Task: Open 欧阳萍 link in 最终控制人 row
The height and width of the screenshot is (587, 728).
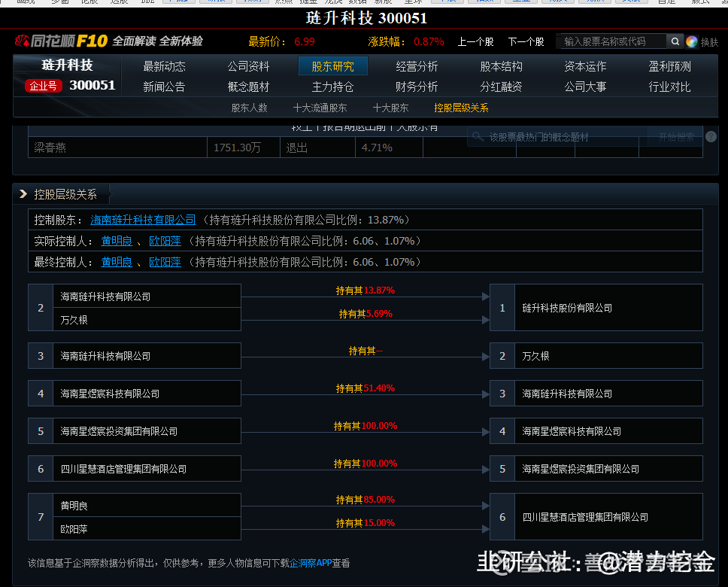Action: (165, 262)
